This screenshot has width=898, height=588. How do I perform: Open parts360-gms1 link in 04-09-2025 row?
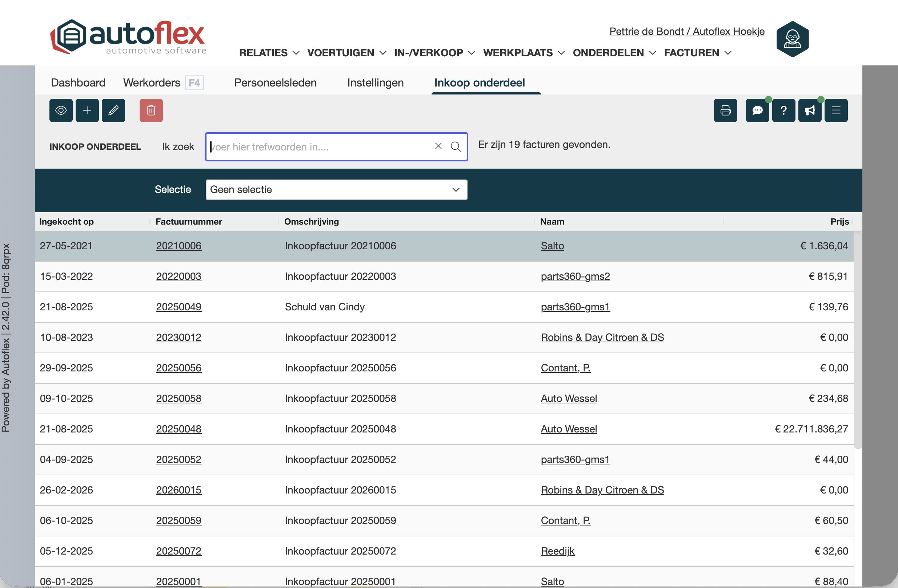pyautogui.click(x=576, y=460)
